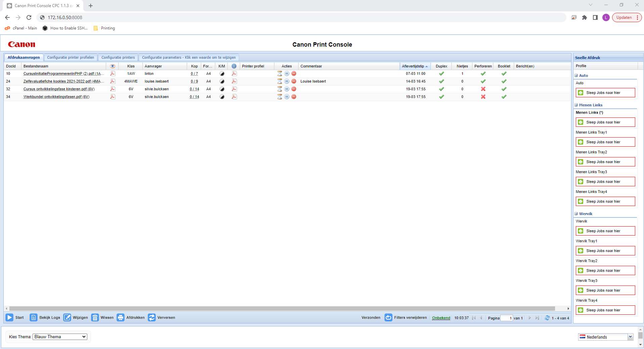Open Chrome tab search chevron
Screen dimensions: 644x349
point(591,5)
